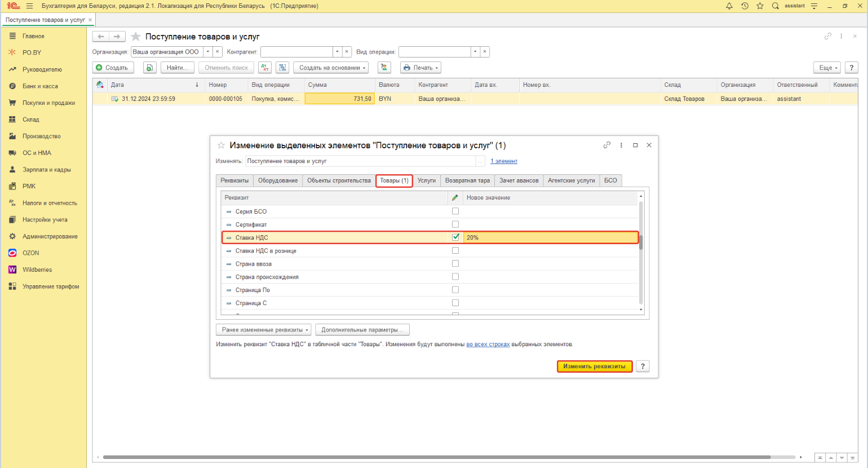Expand the Создать на основании menu

pyautogui.click(x=333, y=68)
